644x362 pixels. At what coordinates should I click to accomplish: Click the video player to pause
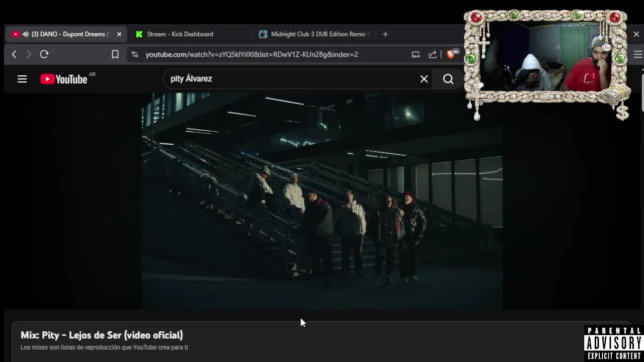pos(322,200)
